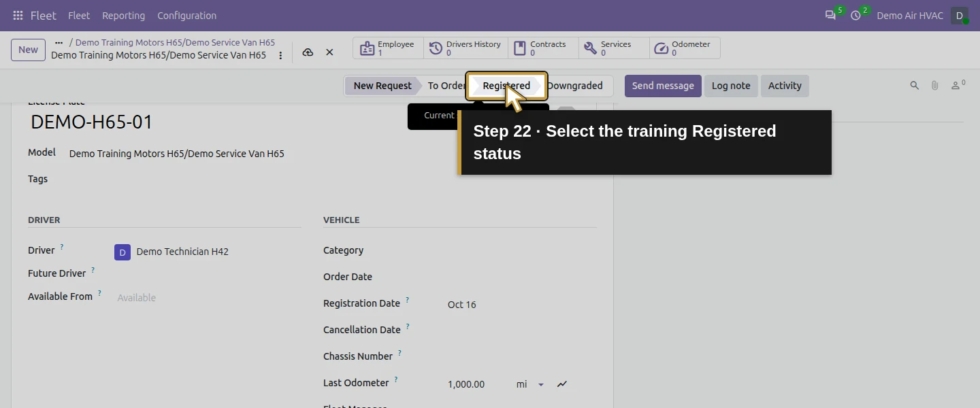Open Employee smart button
Screen dimensions: 980x408
[x=388, y=48]
